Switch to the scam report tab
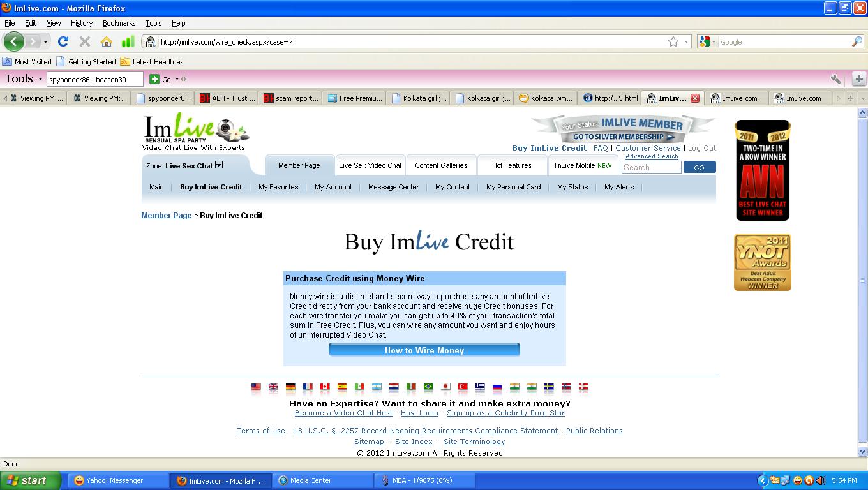 pos(290,98)
